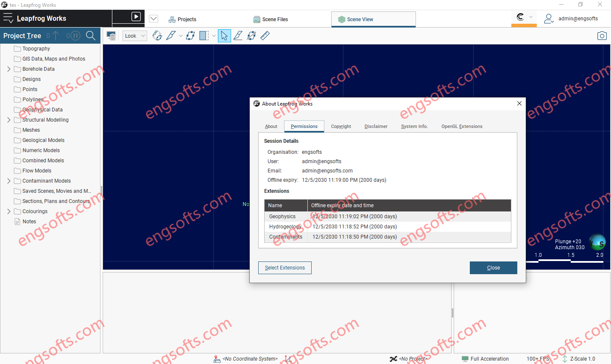Click the Name column header
Image resolution: width=611 pixels, height=364 pixels.
point(286,206)
